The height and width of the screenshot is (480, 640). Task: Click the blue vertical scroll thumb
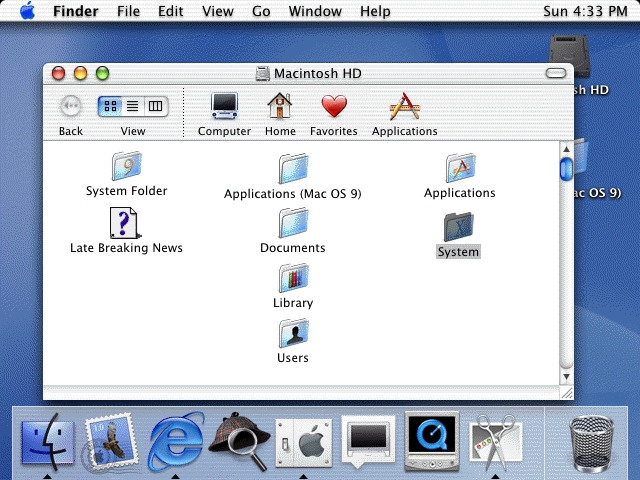pos(566,168)
